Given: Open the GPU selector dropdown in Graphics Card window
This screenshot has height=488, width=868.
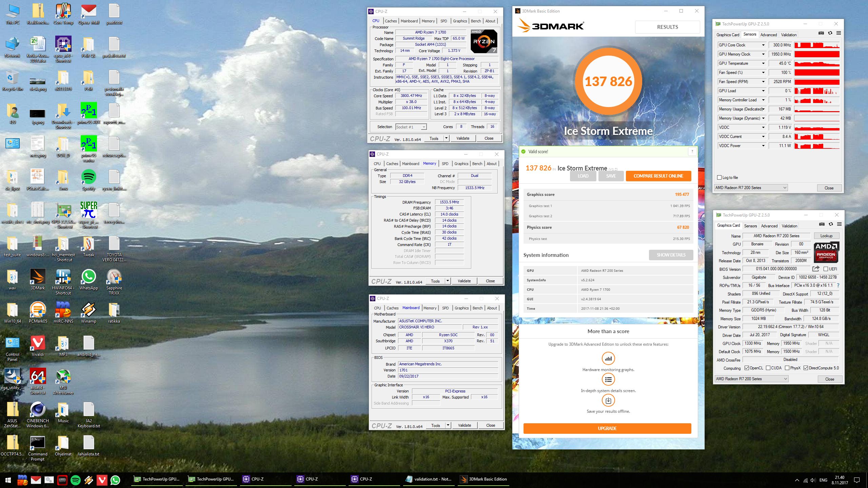Looking at the screenshot, I should 751,379.
